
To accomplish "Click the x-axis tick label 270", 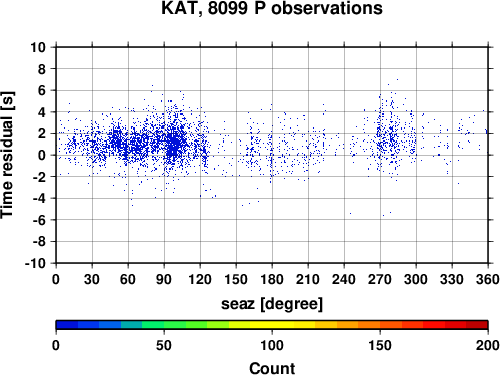I will point(380,279).
